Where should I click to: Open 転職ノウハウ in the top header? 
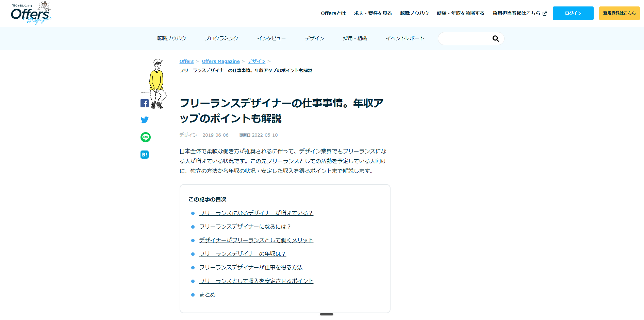tap(414, 13)
